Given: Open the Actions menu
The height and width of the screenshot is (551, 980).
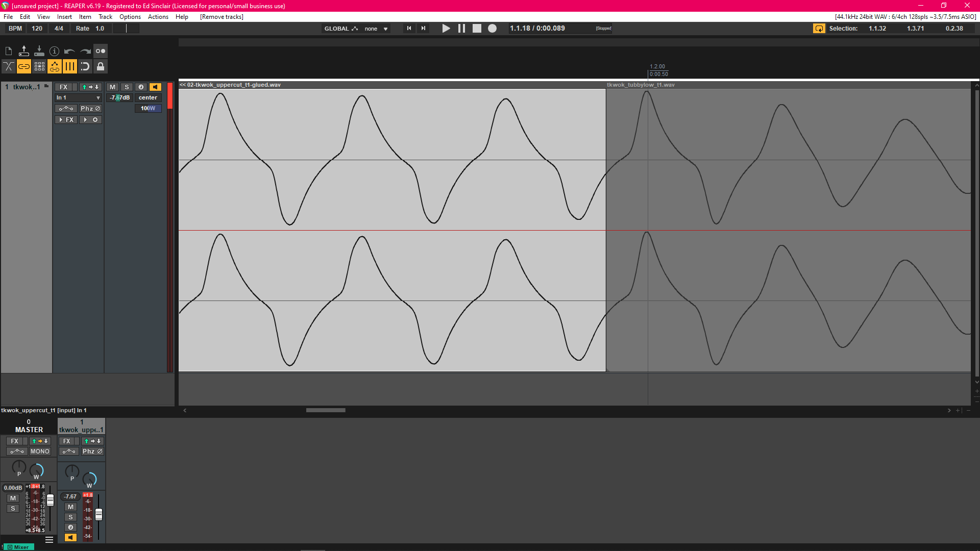Looking at the screenshot, I should click(158, 17).
